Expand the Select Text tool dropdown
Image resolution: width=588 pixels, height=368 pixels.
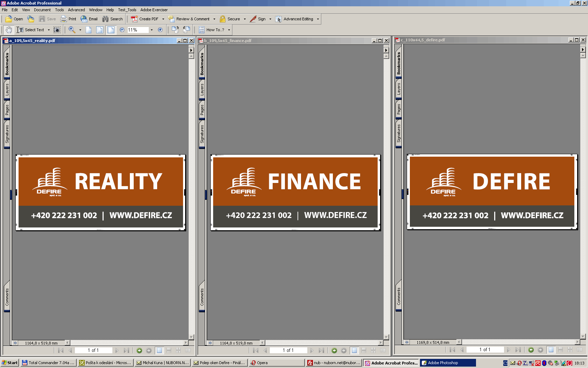pos(49,30)
